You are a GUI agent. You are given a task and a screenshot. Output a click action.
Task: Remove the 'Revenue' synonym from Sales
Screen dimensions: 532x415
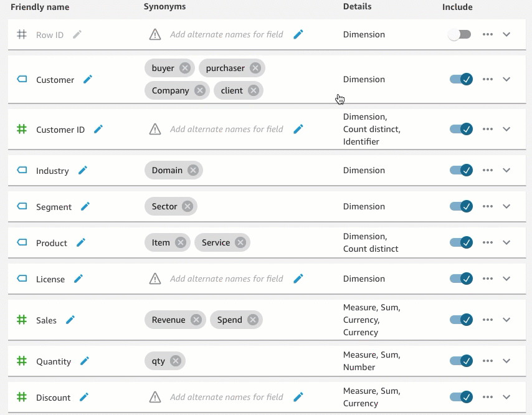pos(196,320)
